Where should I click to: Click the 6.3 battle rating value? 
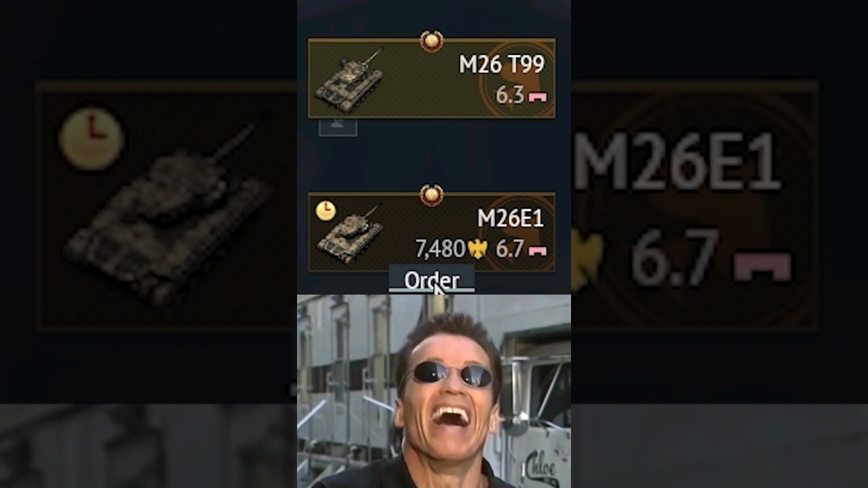509,96
